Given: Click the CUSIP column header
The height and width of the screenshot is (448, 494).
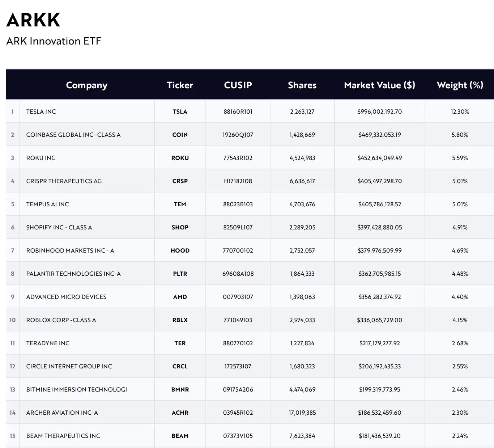Looking at the screenshot, I should [x=238, y=85].
